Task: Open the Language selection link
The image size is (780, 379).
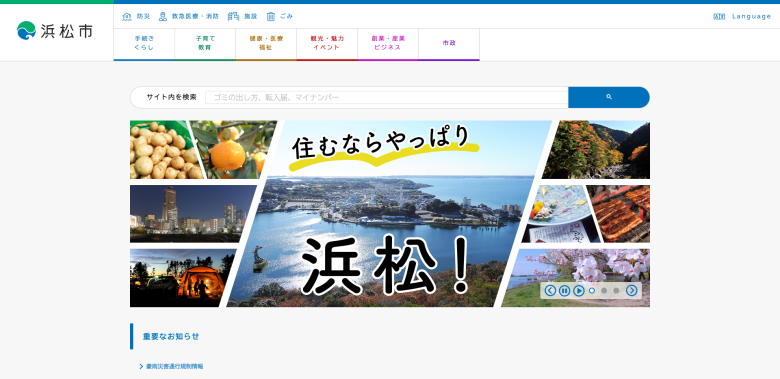Action: pos(742,16)
